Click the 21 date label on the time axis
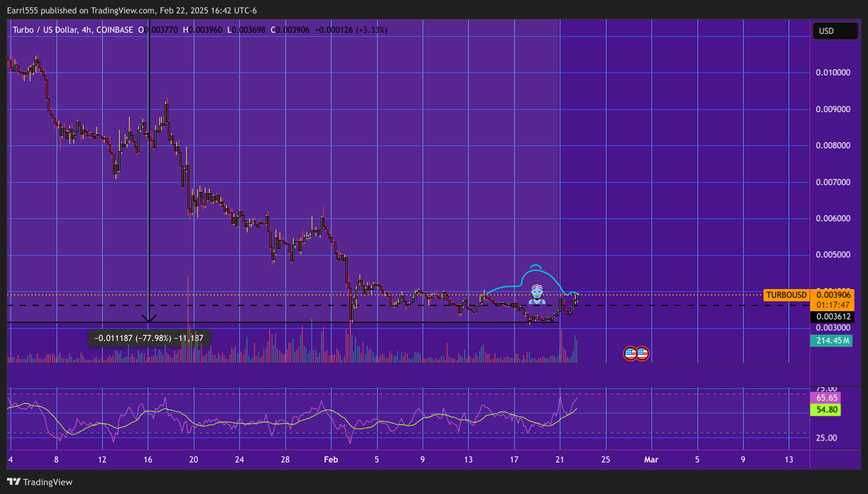 (x=560, y=460)
